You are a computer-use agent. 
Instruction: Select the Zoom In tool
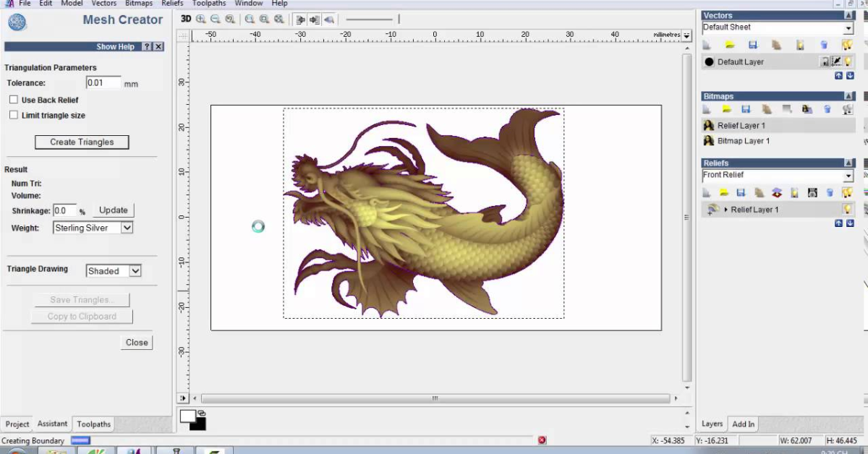(200, 19)
